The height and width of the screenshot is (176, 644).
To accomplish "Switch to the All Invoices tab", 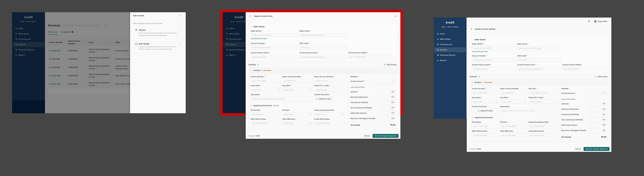I will [52, 32].
